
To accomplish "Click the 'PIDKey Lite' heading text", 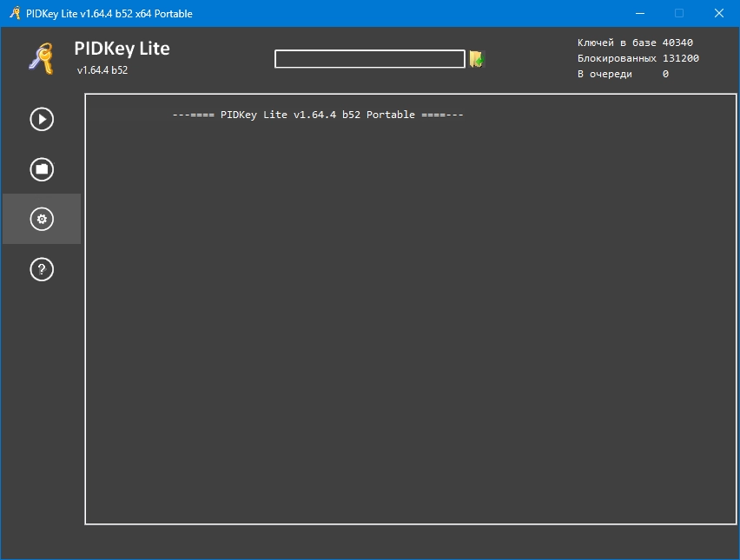I will tap(122, 49).
